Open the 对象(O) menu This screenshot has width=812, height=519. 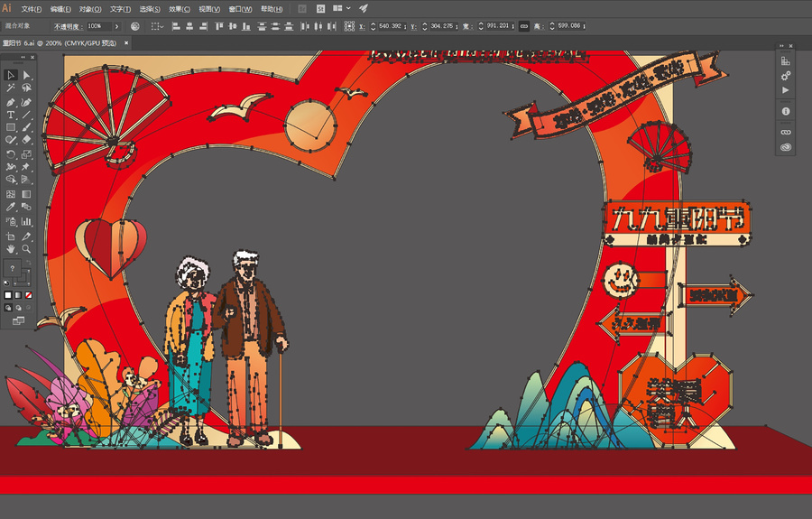pos(90,9)
